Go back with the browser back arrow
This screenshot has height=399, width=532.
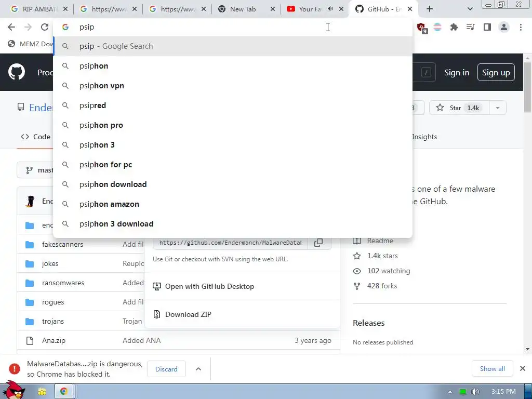(x=11, y=27)
